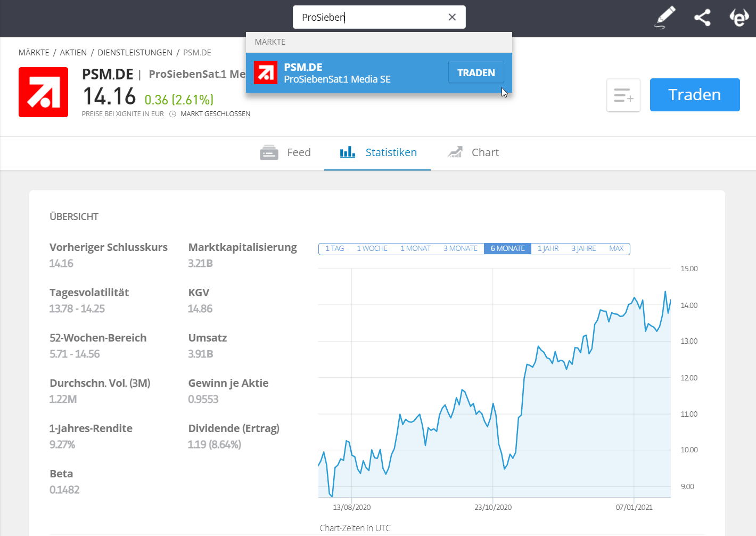Image resolution: width=756 pixels, height=536 pixels.
Task: Click the 1-Jahres-Rendite value 9.27%
Action: click(62, 444)
